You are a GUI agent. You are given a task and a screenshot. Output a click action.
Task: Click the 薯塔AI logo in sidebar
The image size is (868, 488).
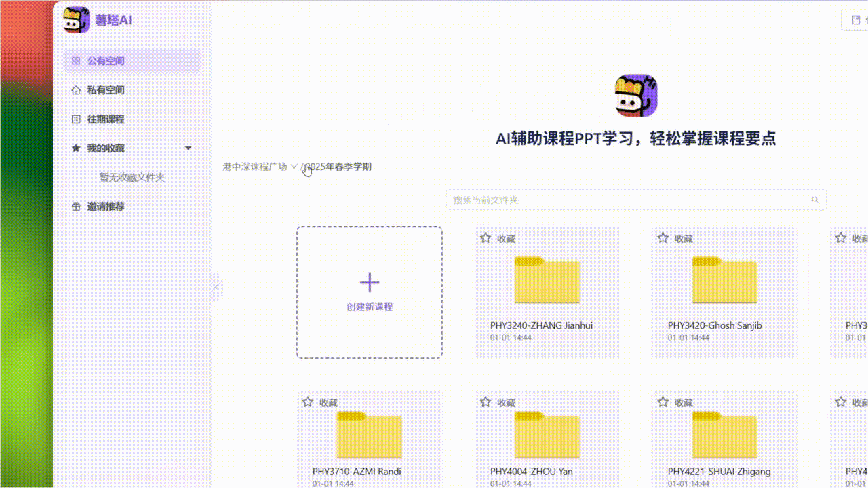77,20
